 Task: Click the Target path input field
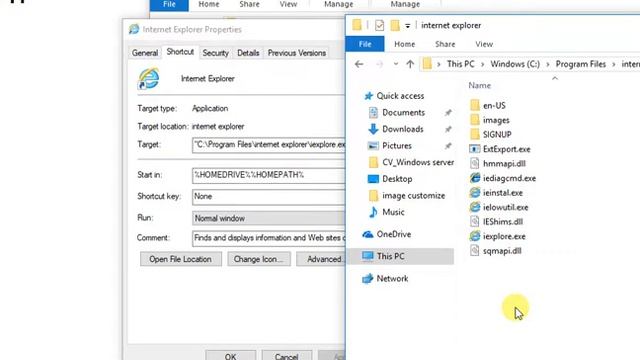[x=269, y=145]
